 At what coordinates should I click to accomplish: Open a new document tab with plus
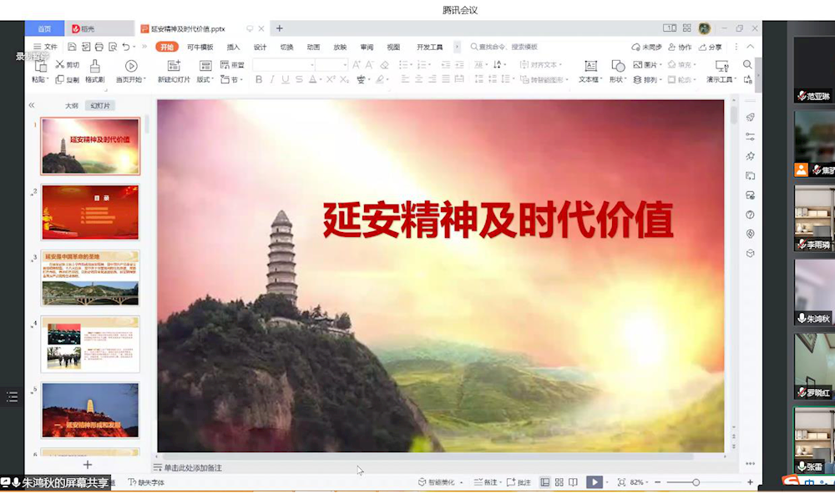pyautogui.click(x=279, y=28)
